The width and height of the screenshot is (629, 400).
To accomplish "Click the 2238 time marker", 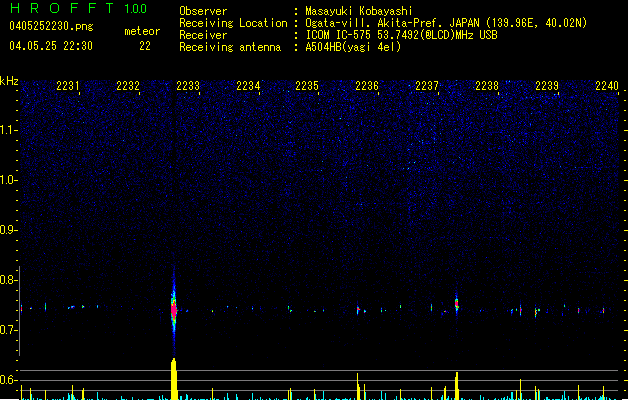I will click(487, 86).
